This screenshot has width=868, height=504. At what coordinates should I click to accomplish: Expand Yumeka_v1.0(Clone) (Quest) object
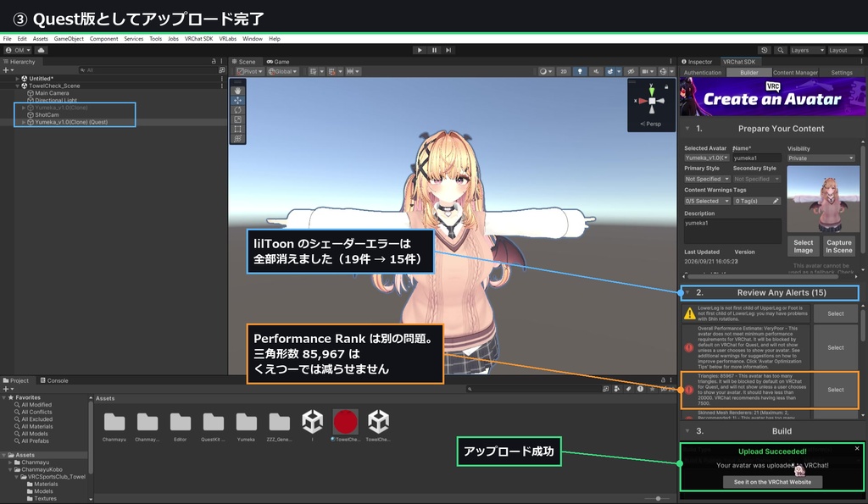pyautogui.click(x=23, y=122)
